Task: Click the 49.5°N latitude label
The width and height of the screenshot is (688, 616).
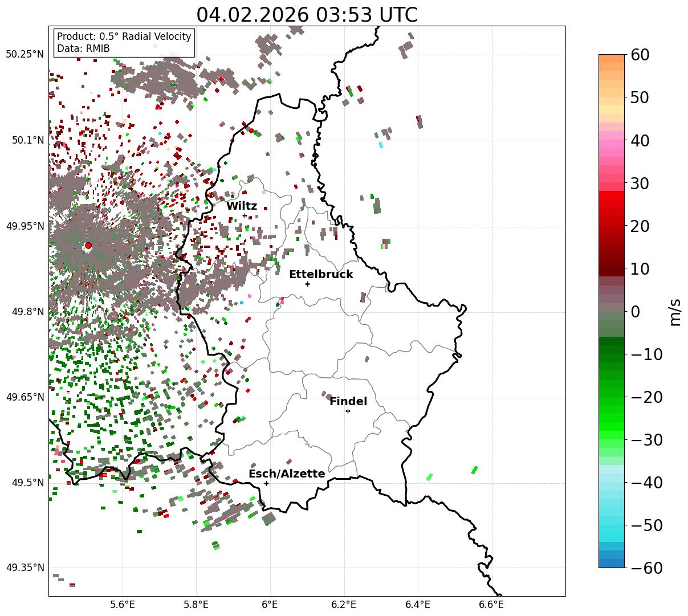Action: coord(28,483)
